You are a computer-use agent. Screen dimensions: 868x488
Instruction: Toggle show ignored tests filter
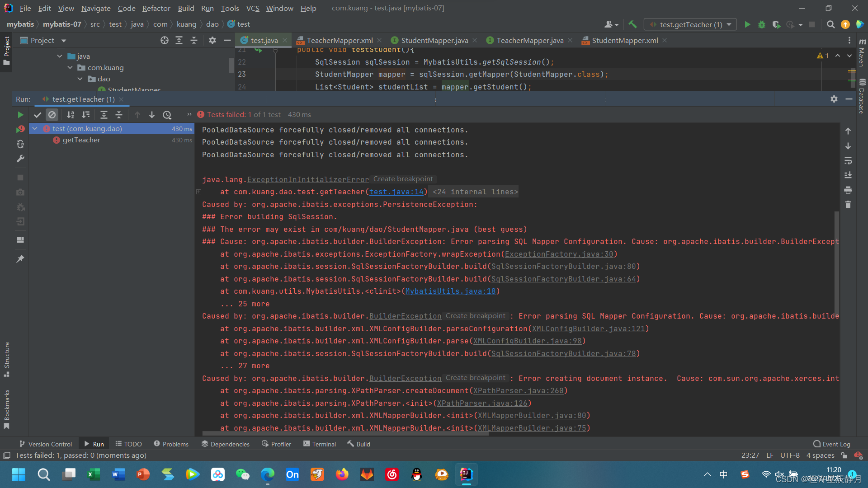coord(52,115)
